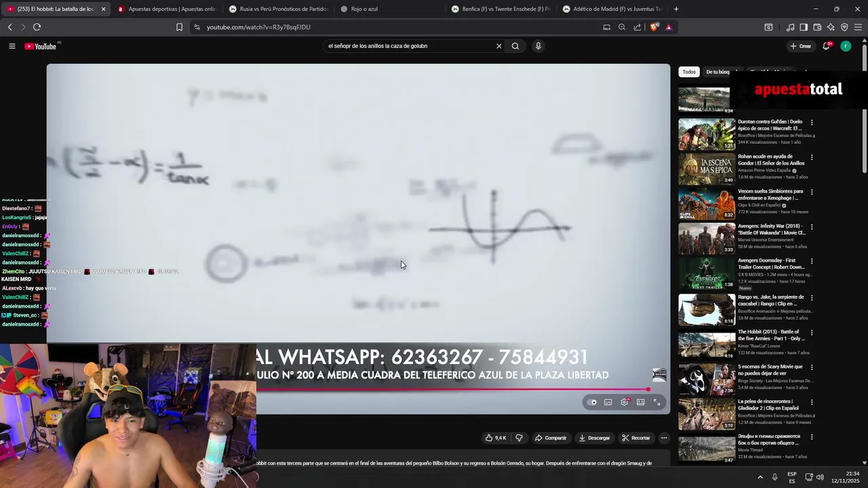Screen dimensions: 868x488
Task: Open options menu for The Hobbit (2013) video
Action: [x=812, y=333]
